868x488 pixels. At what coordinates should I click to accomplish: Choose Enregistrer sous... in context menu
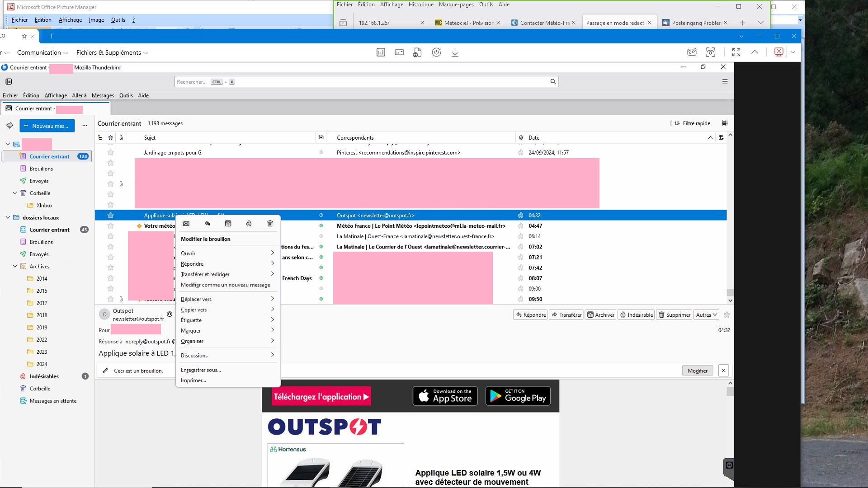point(227,370)
